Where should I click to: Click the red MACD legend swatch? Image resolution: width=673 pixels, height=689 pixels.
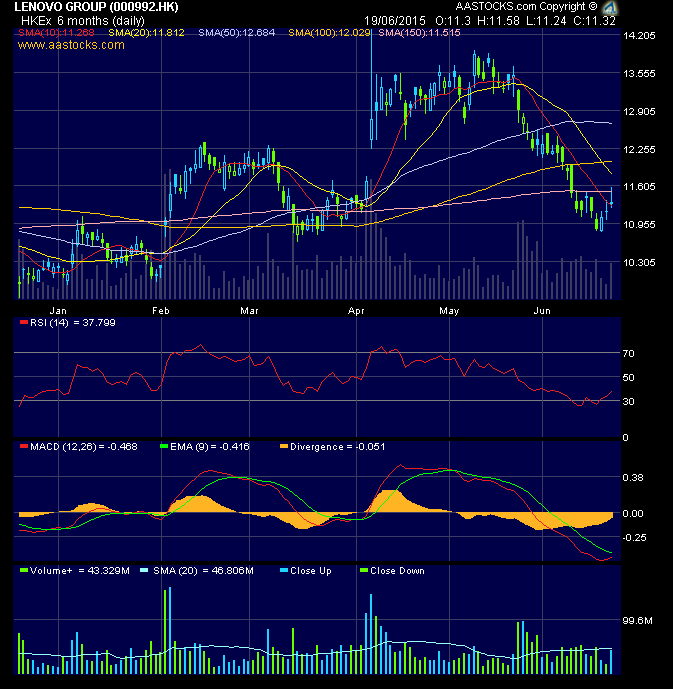[24, 446]
